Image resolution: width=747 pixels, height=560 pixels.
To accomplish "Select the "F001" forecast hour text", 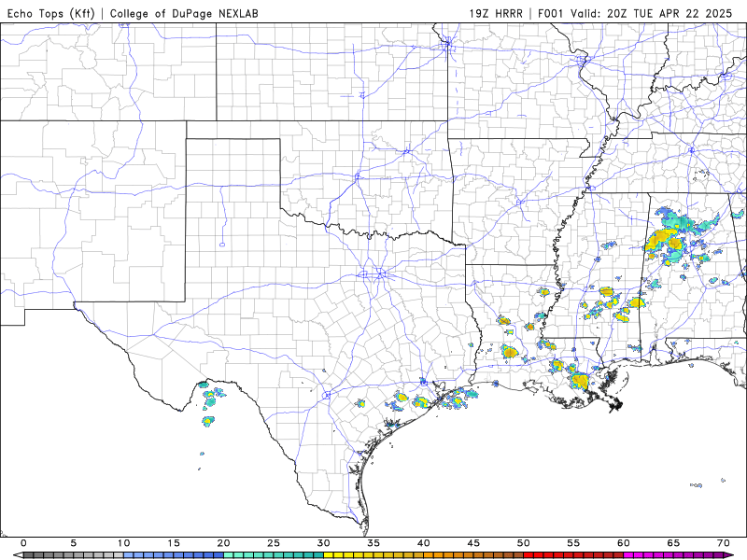I will tap(550, 13).
